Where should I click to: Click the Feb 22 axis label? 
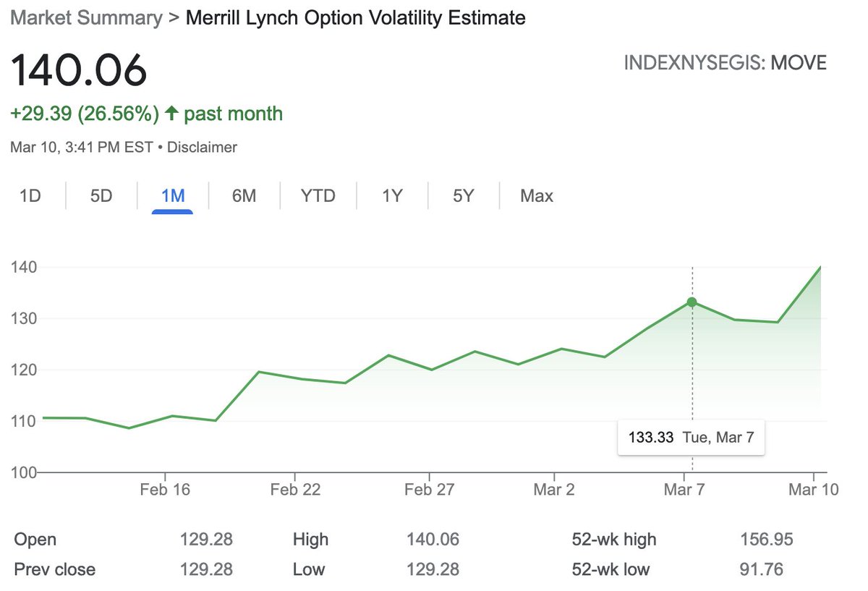pos(295,490)
